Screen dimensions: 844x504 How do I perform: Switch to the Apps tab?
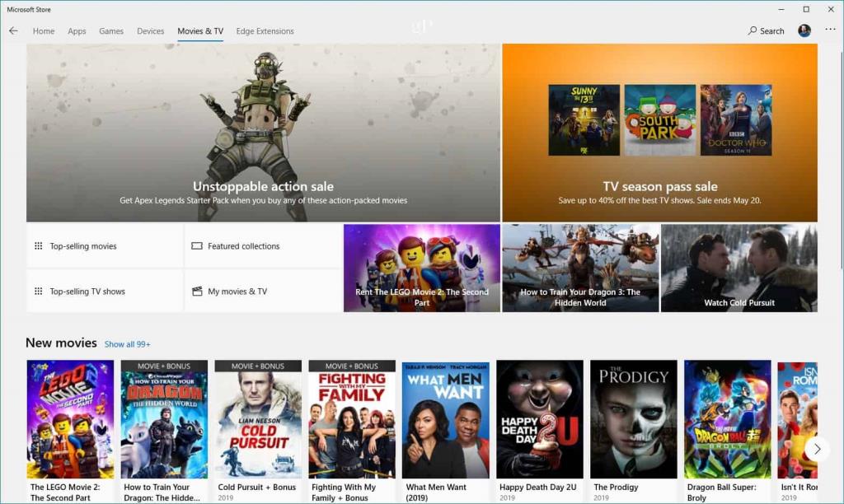(77, 31)
